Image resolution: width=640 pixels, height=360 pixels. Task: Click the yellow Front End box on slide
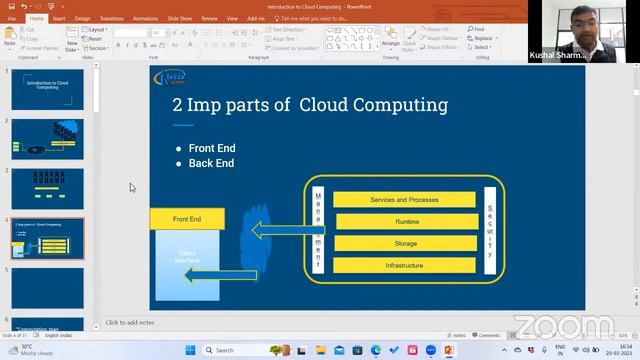tap(187, 219)
